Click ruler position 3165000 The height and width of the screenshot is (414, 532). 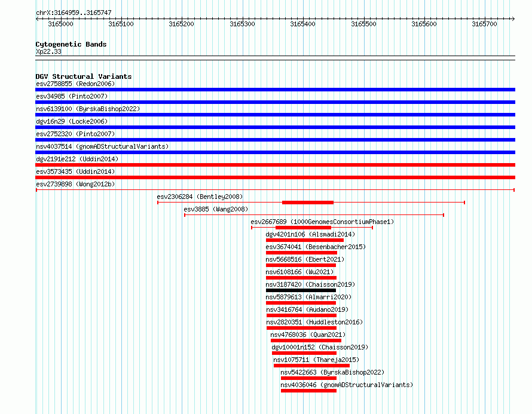click(x=61, y=24)
